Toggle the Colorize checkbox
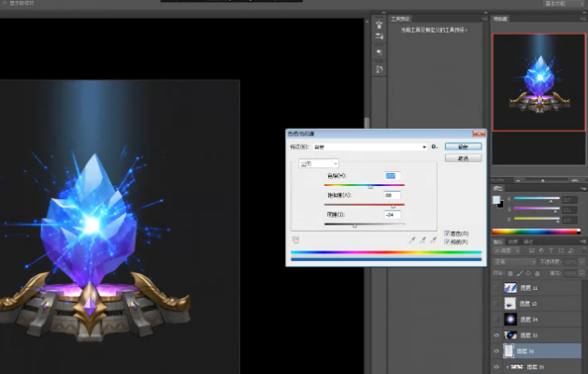588x374 pixels. click(x=447, y=234)
